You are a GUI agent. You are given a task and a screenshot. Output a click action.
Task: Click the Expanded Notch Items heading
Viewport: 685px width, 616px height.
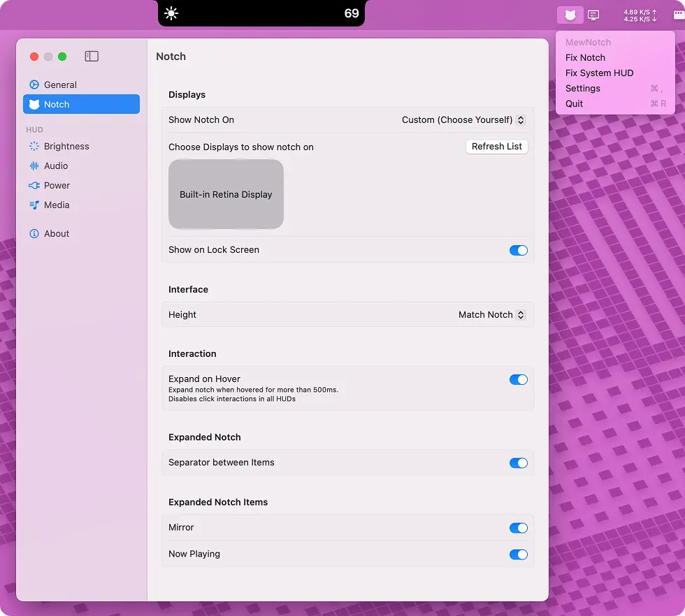pos(218,502)
